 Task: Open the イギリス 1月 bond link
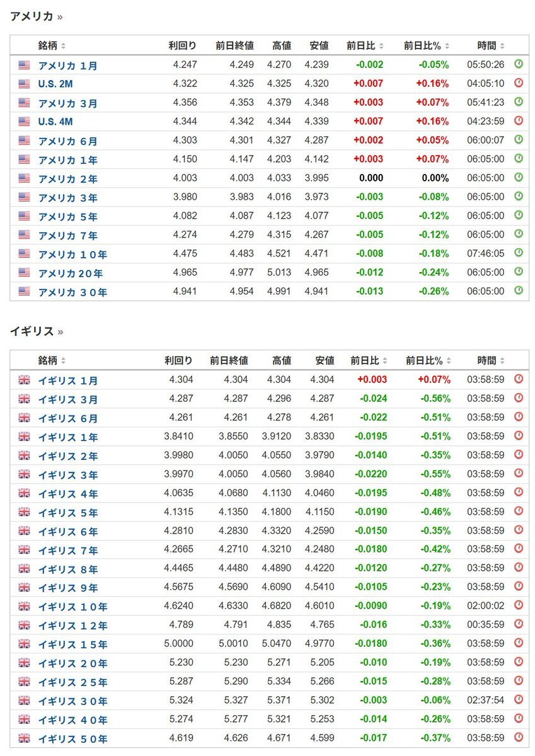67,381
